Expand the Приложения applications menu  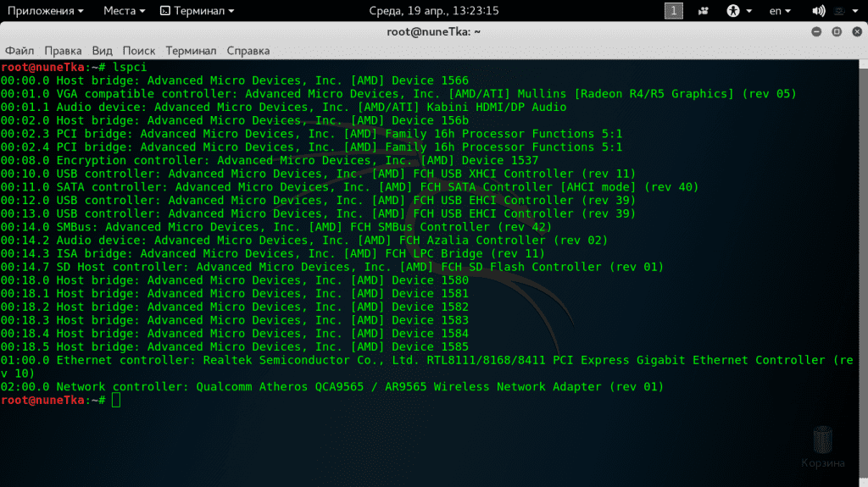45,11
